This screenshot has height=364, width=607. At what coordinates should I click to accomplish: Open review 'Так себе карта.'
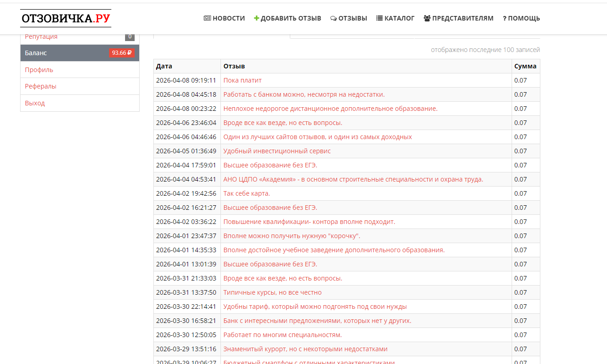246,193
